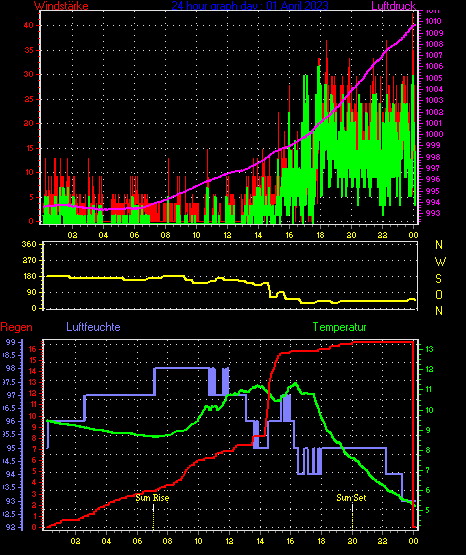Click the magenta 999 pressure value

[433, 145]
